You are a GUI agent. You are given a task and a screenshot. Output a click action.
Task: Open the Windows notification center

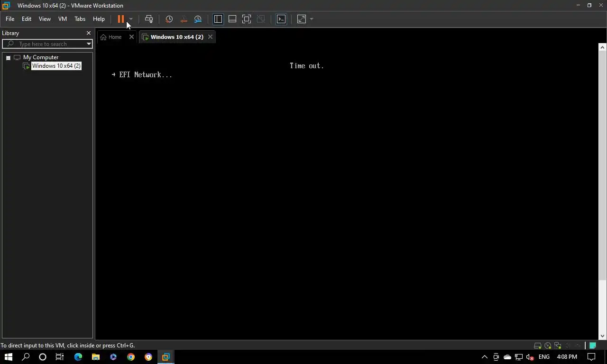click(x=592, y=357)
